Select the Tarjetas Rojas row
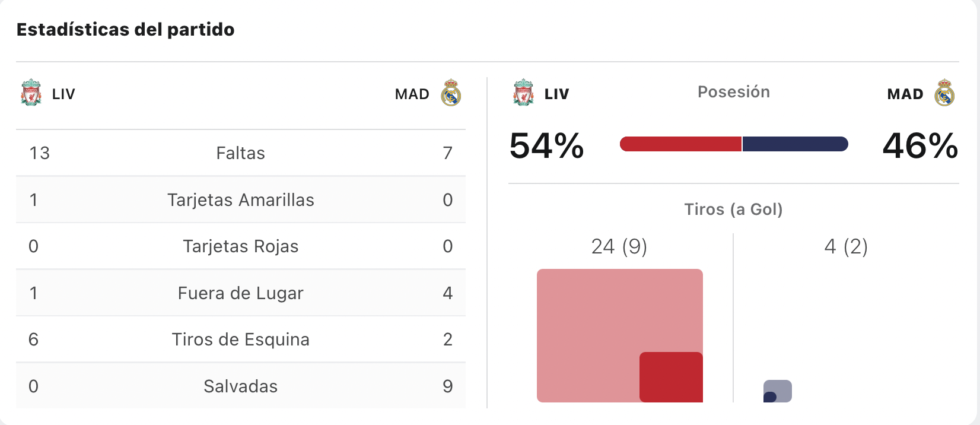980x425 pixels. pyautogui.click(x=241, y=246)
